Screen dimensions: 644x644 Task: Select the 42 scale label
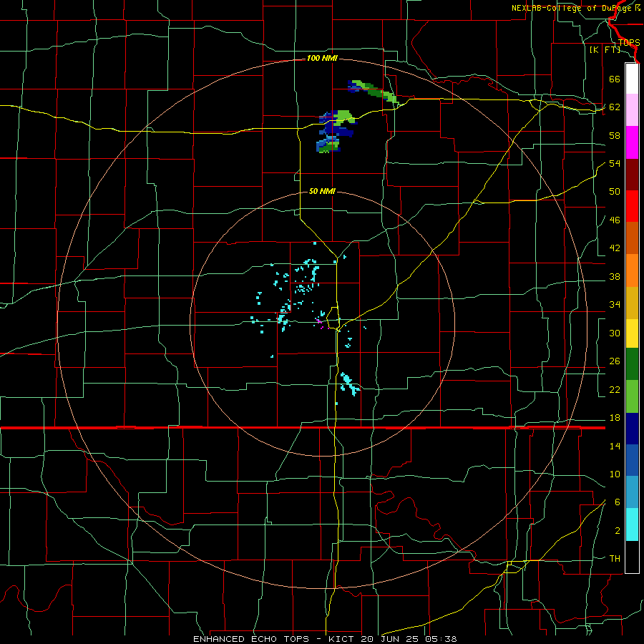(615, 248)
